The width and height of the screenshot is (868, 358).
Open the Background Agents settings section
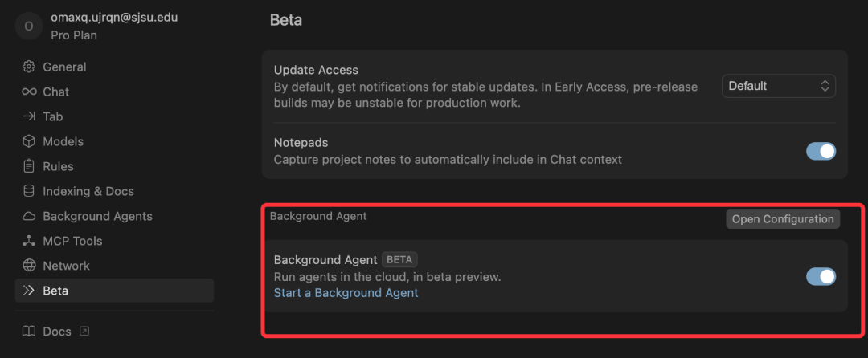[x=97, y=216]
